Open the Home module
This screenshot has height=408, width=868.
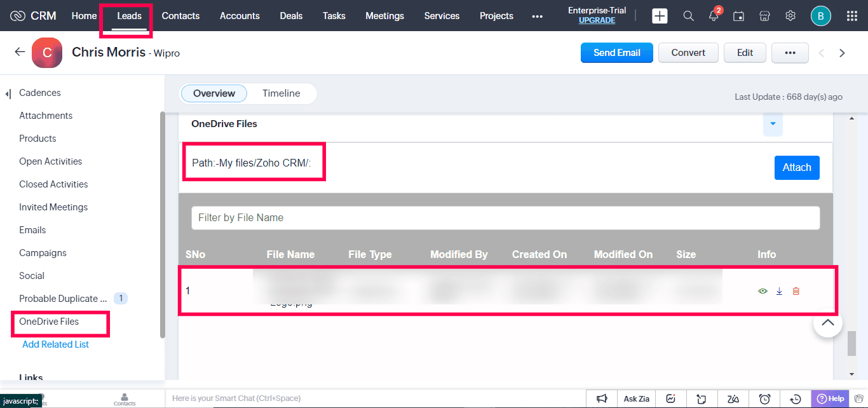(84, 16)
